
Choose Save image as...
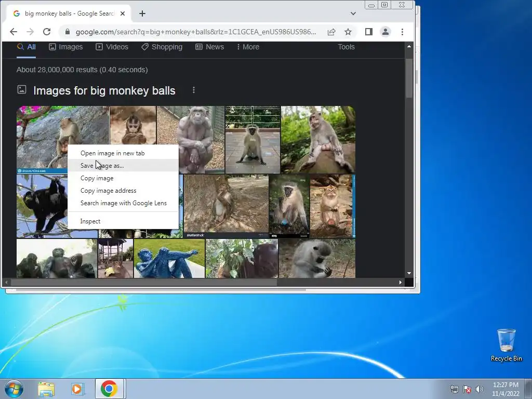[123, 166]
